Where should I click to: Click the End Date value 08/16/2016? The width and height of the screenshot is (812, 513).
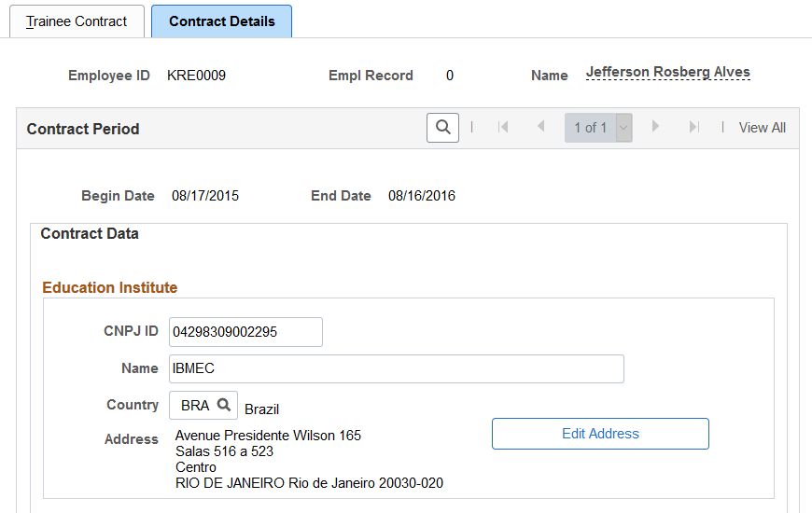[x=422, y=196]
